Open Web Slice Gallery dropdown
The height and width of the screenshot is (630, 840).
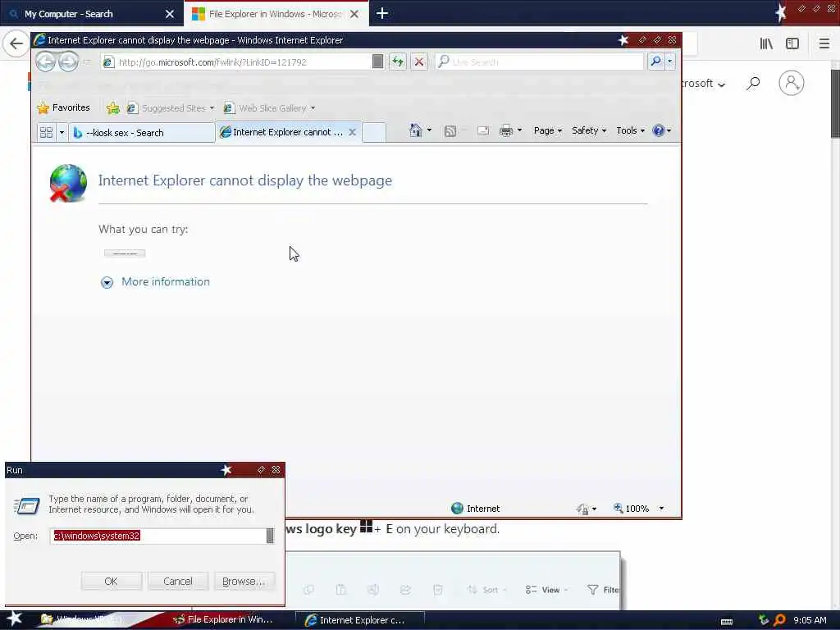[x=269, y=108]
